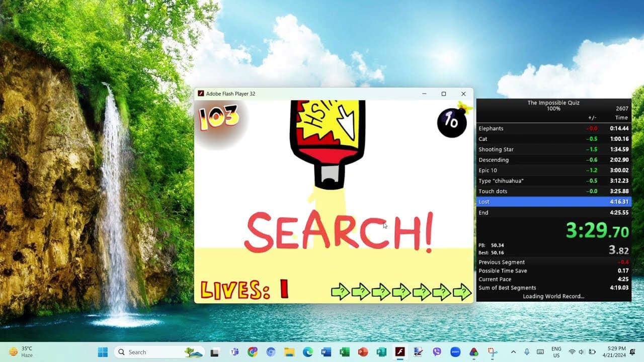644x362 pixels.
Task: Click the Loading World Record text
Action: 553,296
